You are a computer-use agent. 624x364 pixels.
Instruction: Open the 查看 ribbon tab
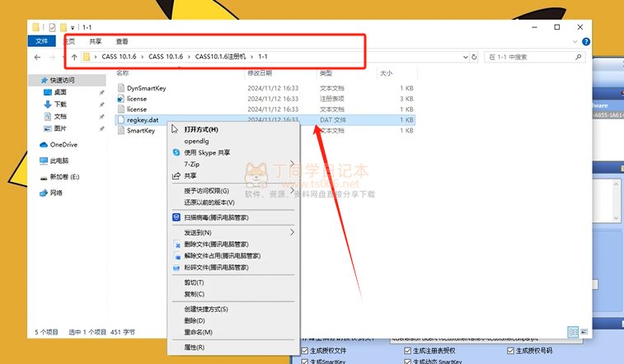click(x=122, y=41)
